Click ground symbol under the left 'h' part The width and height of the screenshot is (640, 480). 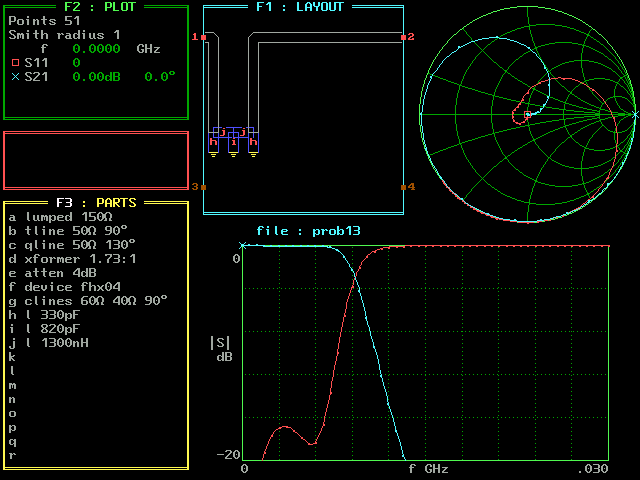tap(213, 155)
